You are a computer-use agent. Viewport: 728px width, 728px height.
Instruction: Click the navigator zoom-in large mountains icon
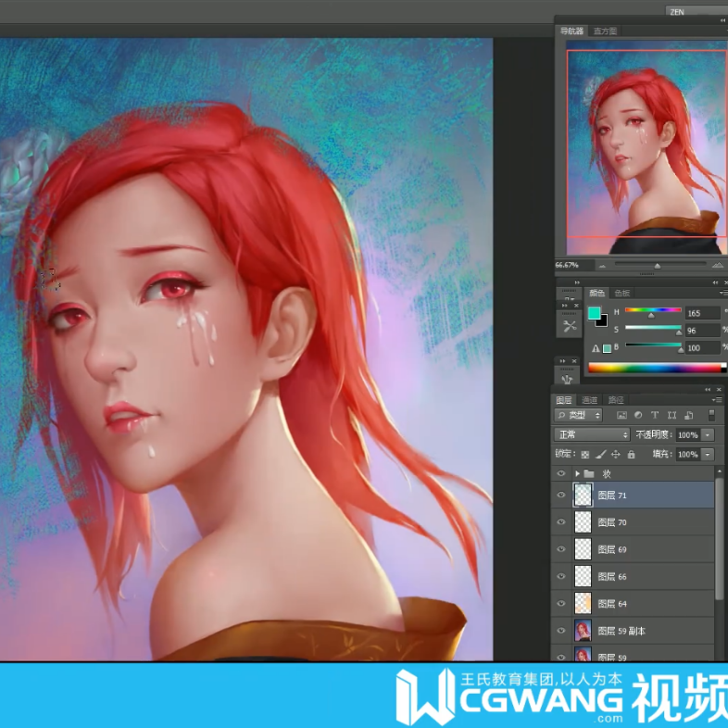[x=717, y=265]
